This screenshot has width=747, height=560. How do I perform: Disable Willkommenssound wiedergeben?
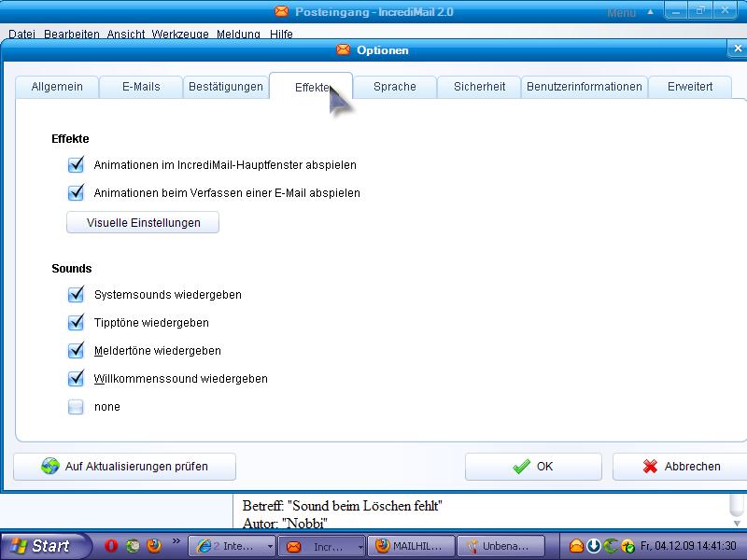tap(76, 379)
